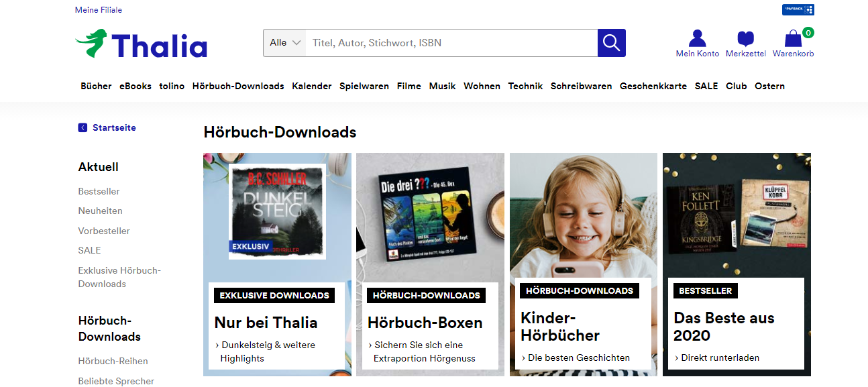Open the Spielwaren menu
This screenshot has width=868, height=387.
pyautogui.click(x=364, y=86)
